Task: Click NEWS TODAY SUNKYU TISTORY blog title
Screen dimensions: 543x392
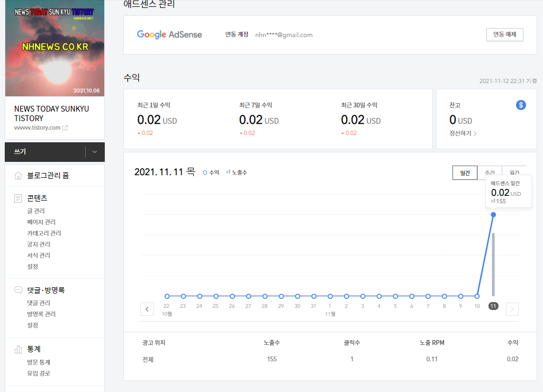Action: (51, 114)
